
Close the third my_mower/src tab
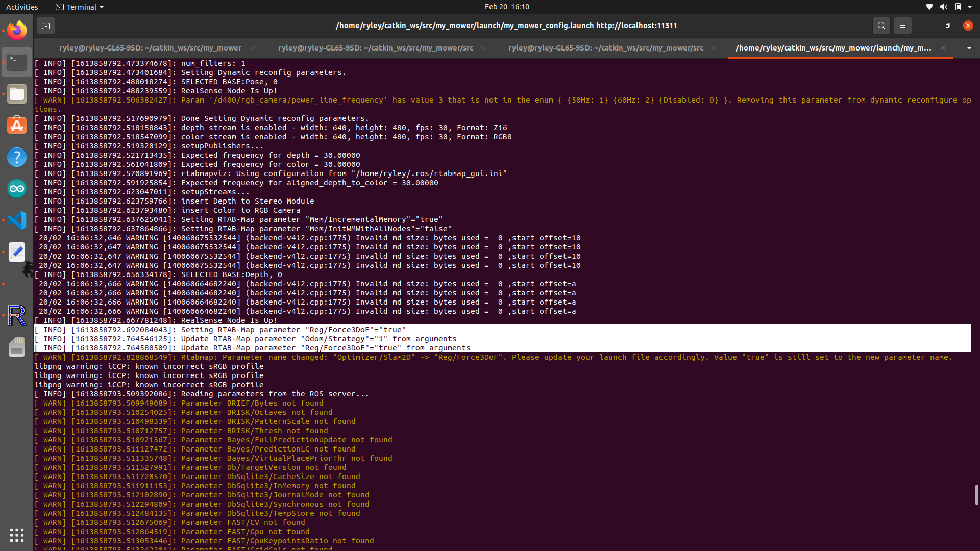click(713, 48)
